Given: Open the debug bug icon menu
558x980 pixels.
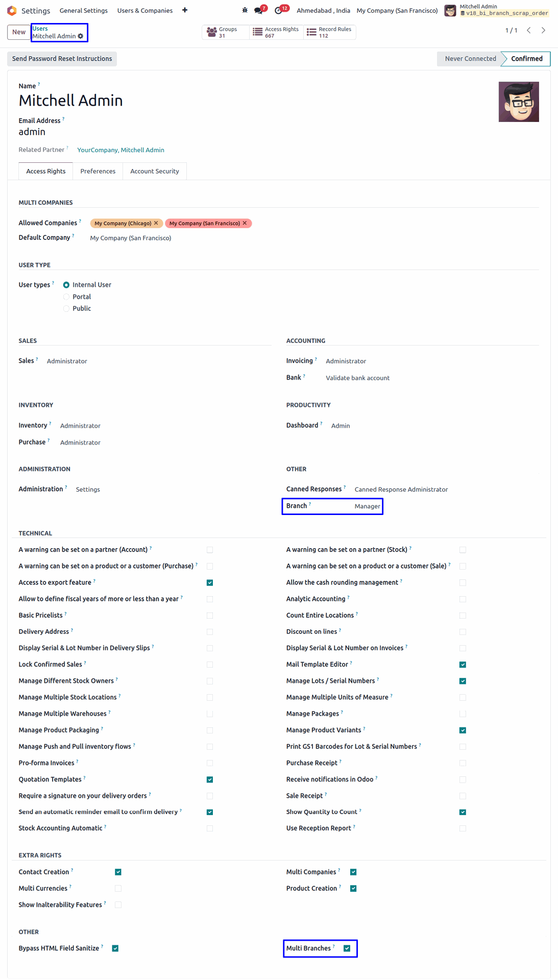Looking at the screenshot, I should 245,10.
